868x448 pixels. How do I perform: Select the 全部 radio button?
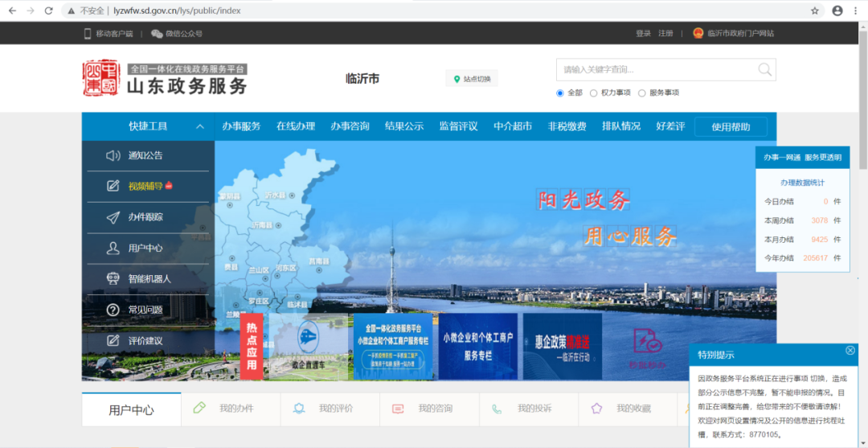560,93
